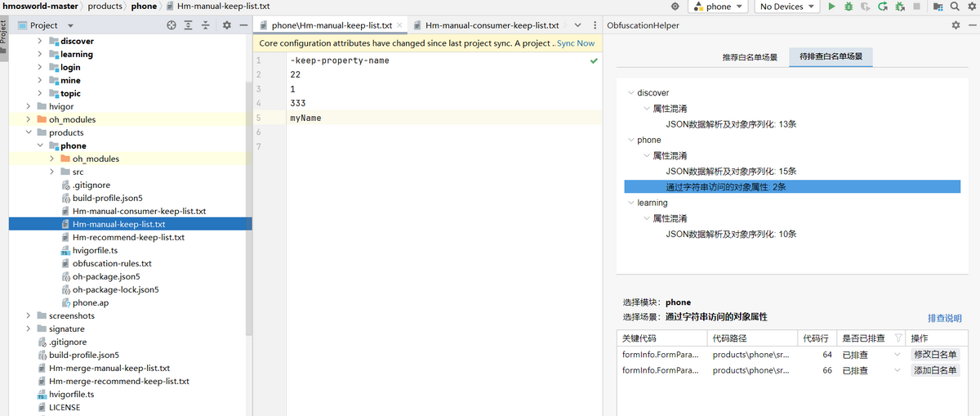This screenshot has width=980, height=416.
Task: Click the filter funnel icon in 是否已排查 column
Action: [x=898, y=338]
